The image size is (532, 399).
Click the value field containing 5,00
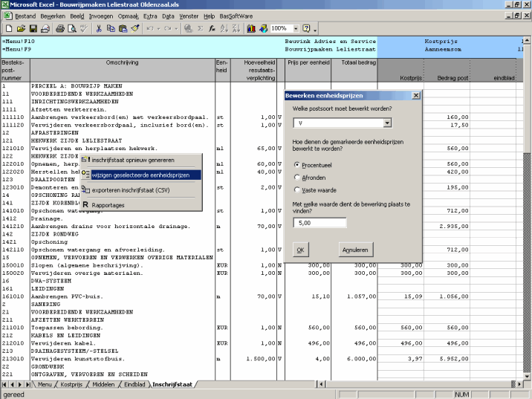319,223
